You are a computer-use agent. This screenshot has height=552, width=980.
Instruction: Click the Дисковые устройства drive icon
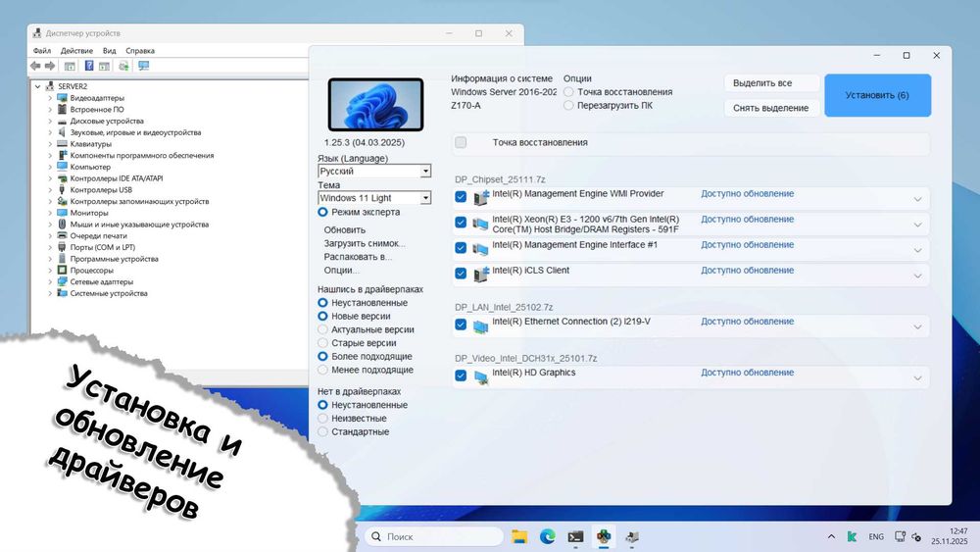[62, 121]
